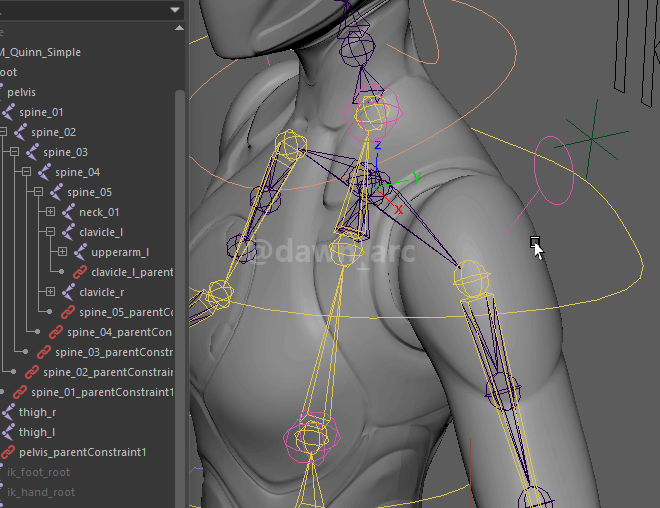The width and height of the screenshot is (660, 508).
Task: Select the spine_03 joint name
Action: 66,152
